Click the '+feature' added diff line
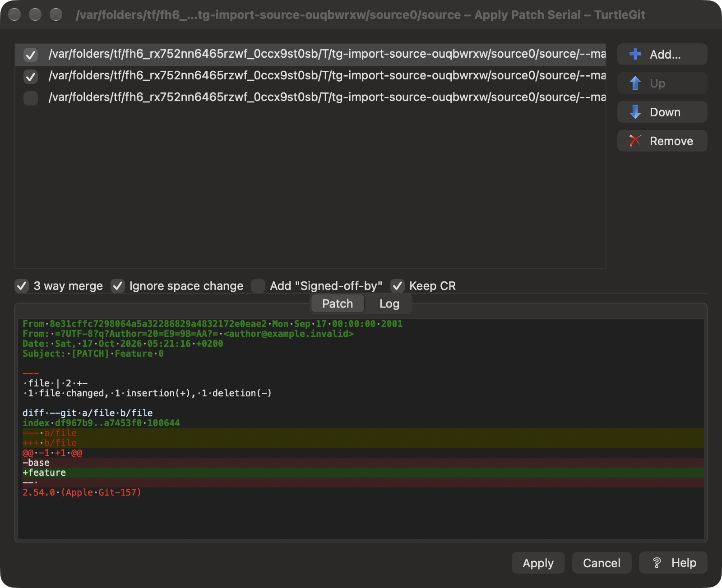The width and height of the screenshot is (722, 588). click(44, 473)
